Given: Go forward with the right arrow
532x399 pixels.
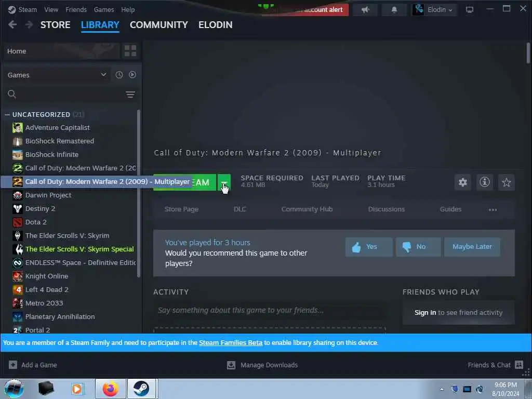Looking at the screenshot, I should point(29,24).
